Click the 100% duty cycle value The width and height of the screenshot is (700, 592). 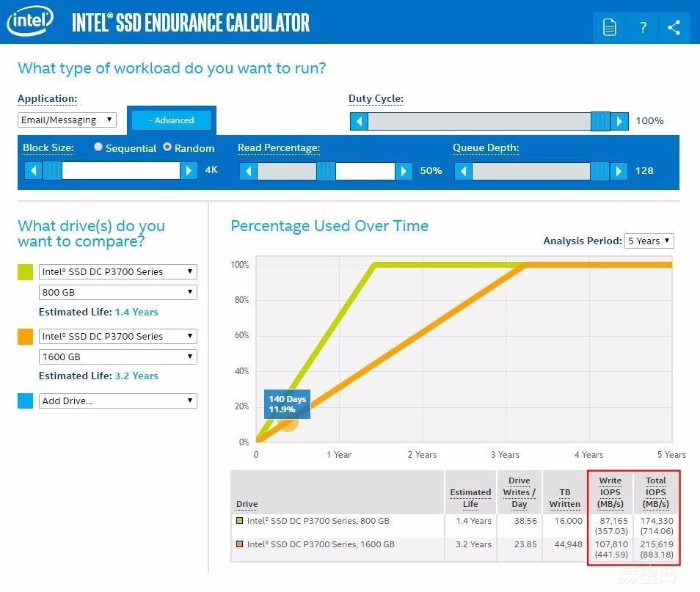pos(649,121)
